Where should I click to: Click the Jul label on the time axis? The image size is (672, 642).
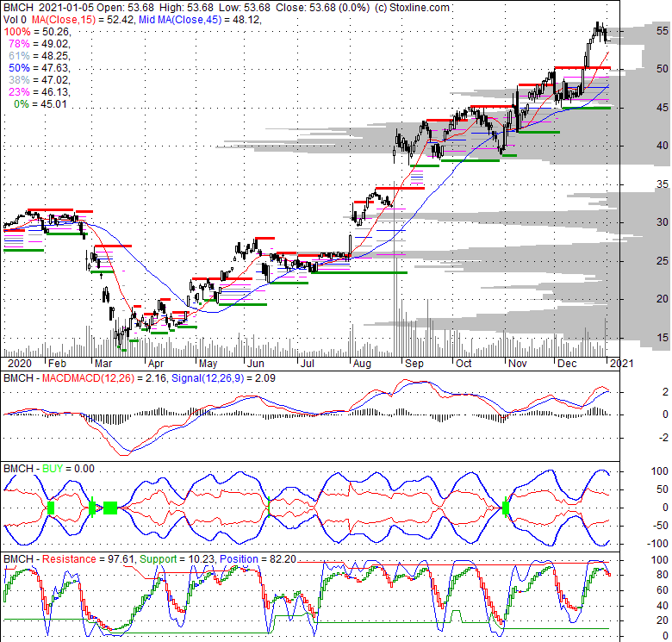[308, 364]
